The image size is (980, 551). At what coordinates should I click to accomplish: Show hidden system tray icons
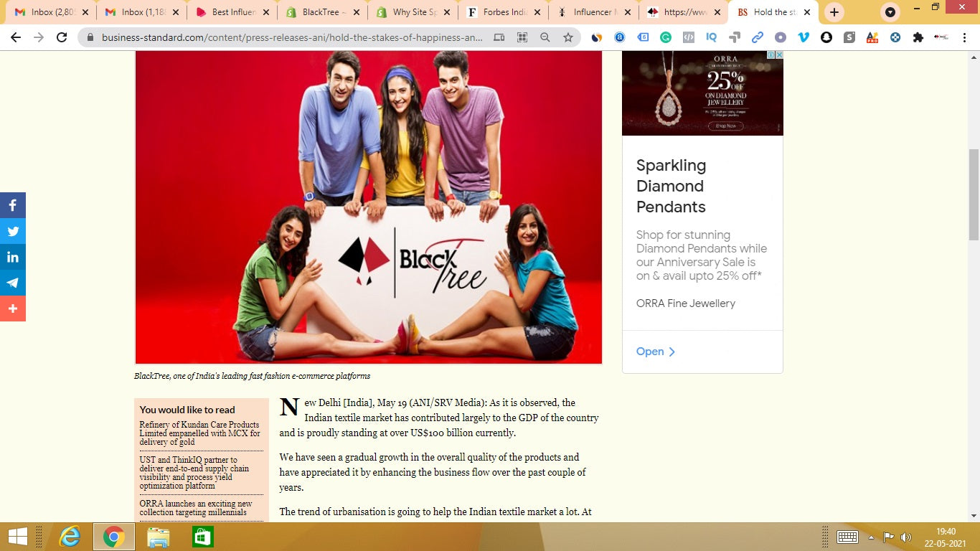coord(871,537)
